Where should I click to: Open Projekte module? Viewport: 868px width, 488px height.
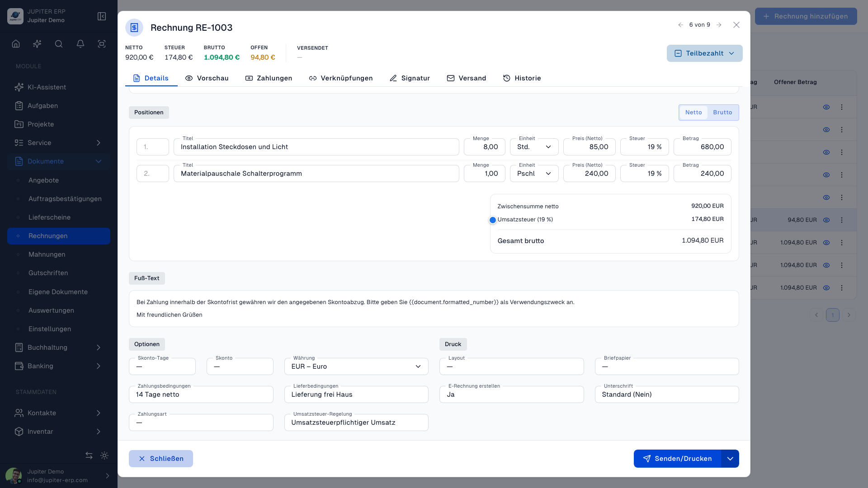click(x=59, y=124)
